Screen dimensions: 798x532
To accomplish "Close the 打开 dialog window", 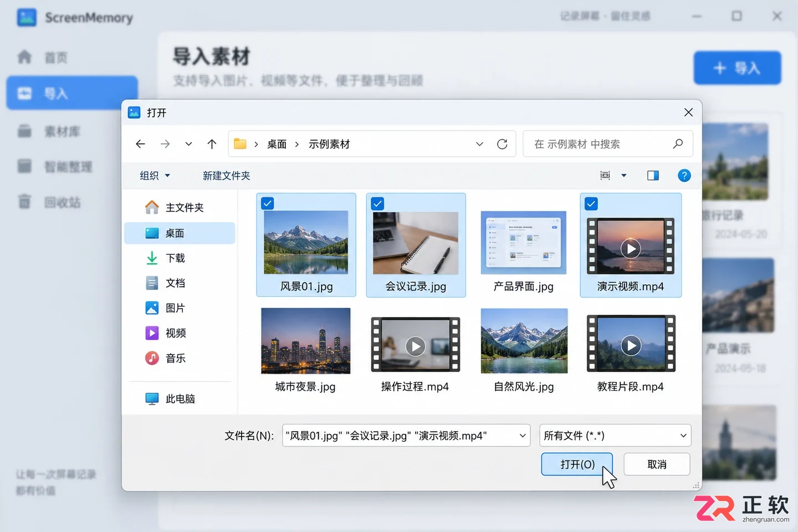I will pos(688,112).
